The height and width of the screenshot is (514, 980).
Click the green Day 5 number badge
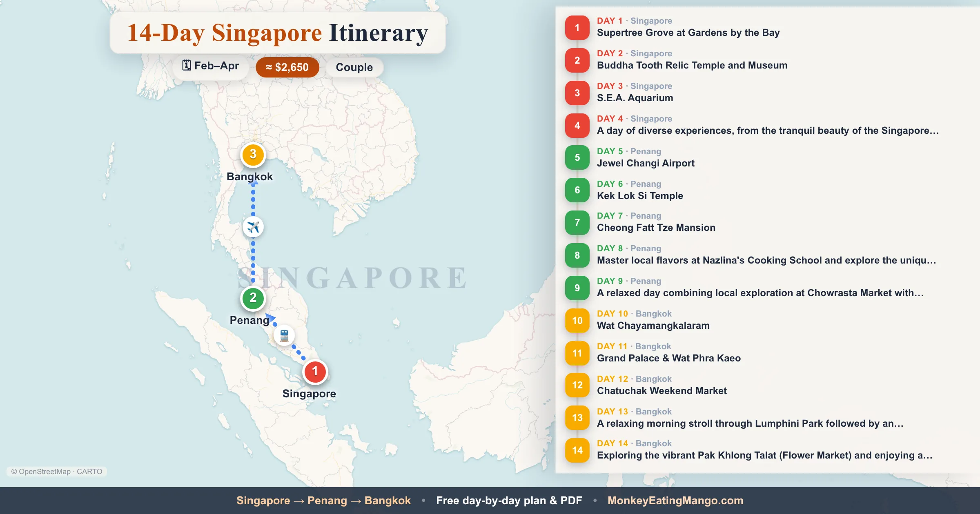point(577,157)
